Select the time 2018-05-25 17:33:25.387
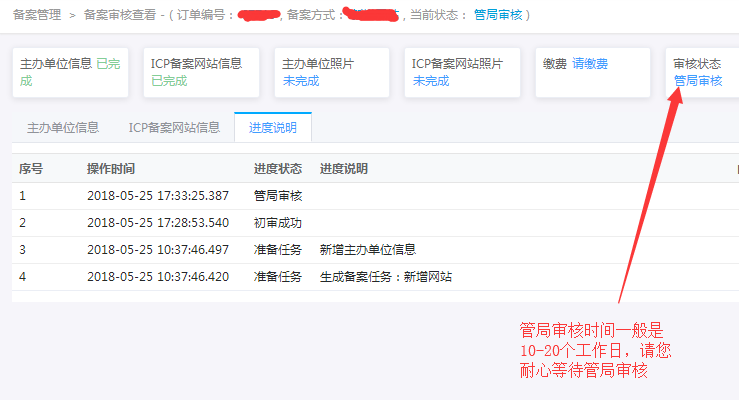The height and width of the screenshot is (400, 739). (x=158, y=196)
